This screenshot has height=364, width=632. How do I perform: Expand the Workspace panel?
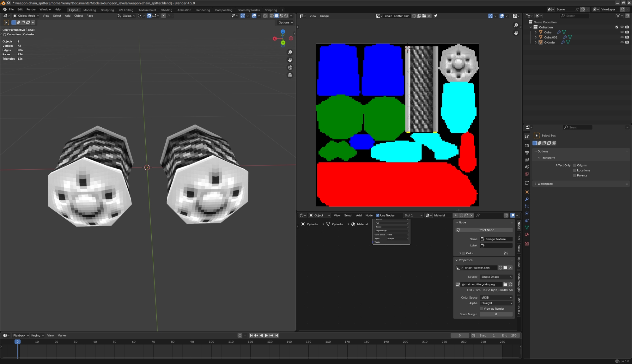tap(545, 184)
